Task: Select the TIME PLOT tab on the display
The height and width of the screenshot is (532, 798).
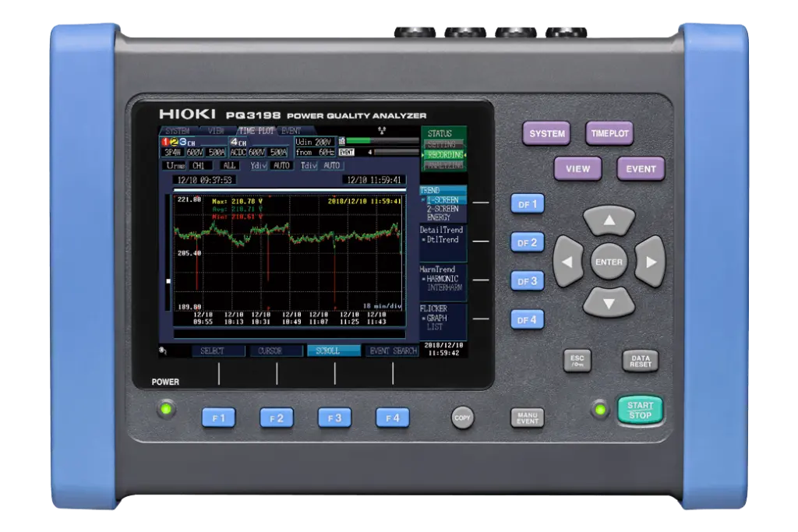Action: (256, 131)
